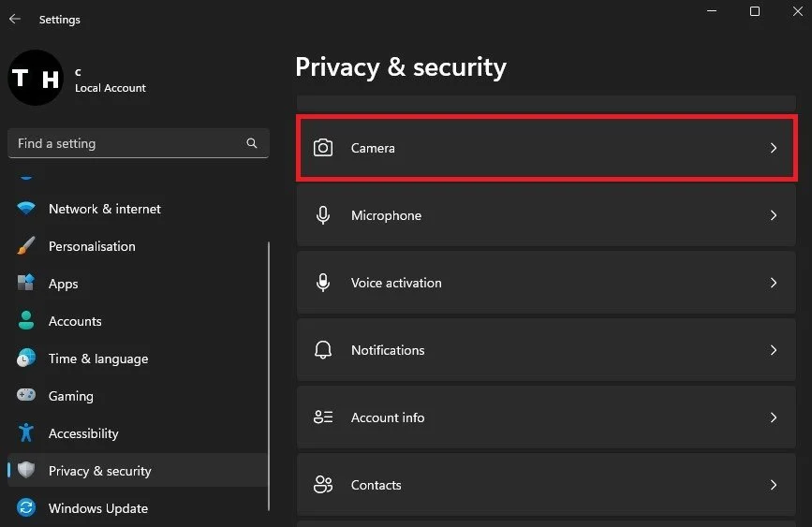812x527 pixels.
Task: Click the Notifications bell icon
Action: pos(322,350)
